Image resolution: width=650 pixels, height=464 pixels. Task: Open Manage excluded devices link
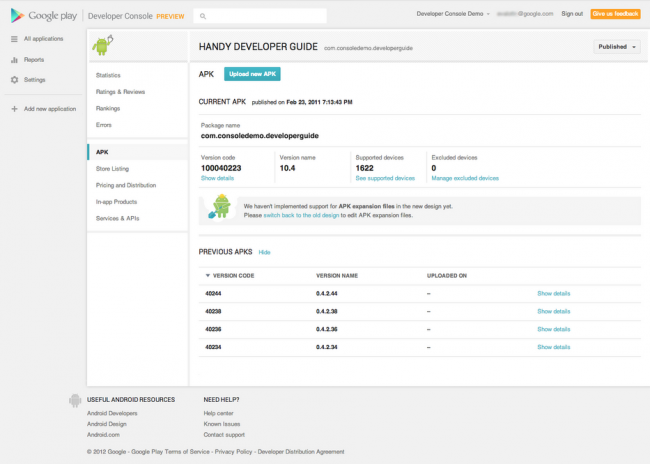tap(465, 178)
